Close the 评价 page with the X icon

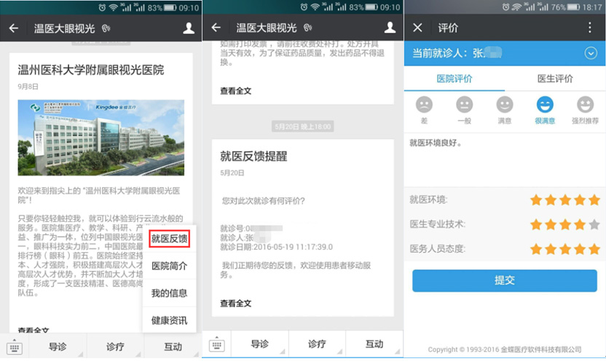point(417,28)
